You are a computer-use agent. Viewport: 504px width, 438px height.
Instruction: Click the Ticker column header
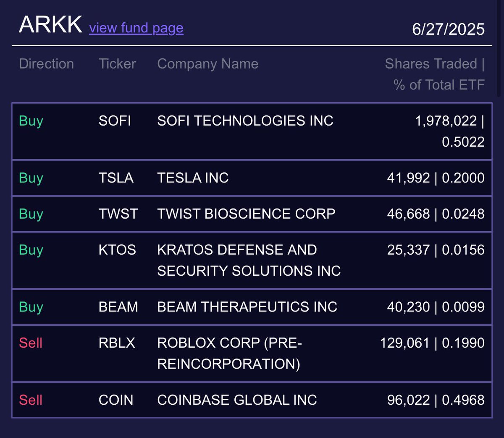click(x=117, y=64)
